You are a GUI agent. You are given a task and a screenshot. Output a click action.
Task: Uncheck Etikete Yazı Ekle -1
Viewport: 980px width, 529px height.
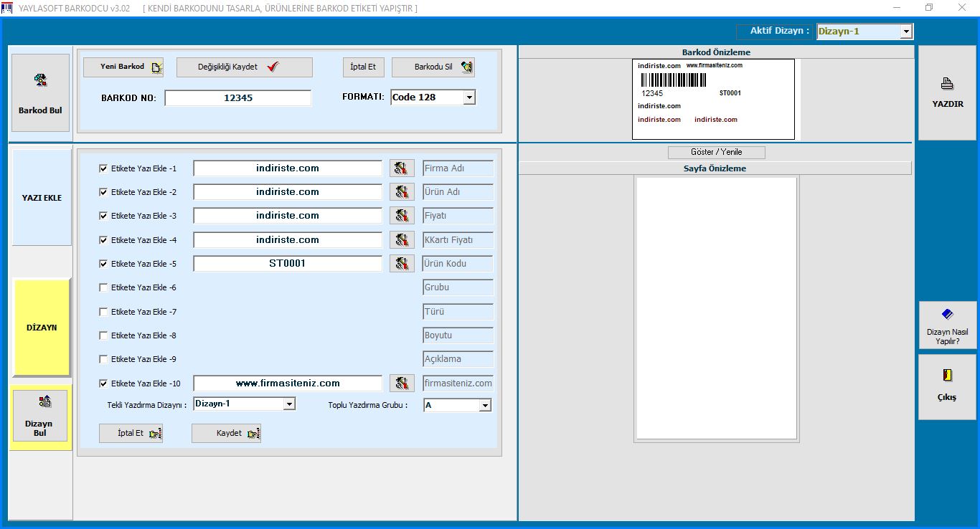pos(103,168)
